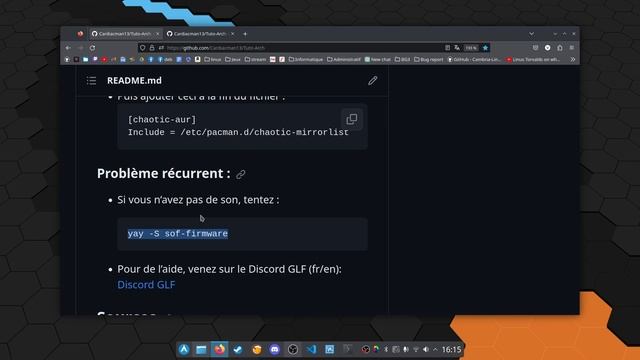Open the Arch application launcher in the taskbar
This screenshot has height=360, width=640.
point(184,349)
